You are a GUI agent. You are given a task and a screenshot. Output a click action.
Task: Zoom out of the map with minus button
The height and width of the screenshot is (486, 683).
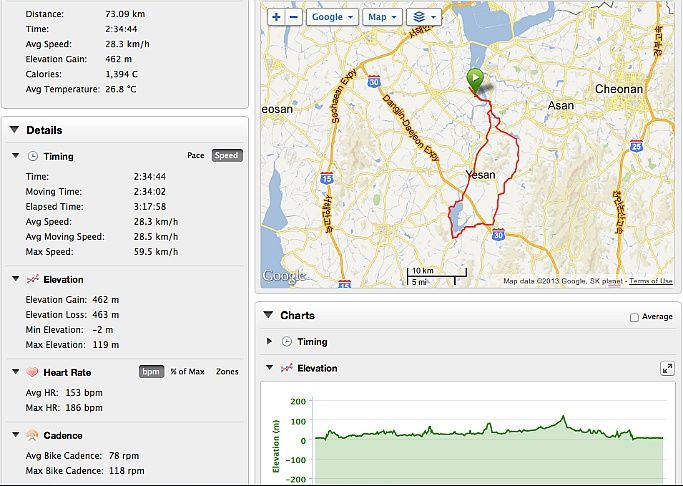click(x=294, y=17)
